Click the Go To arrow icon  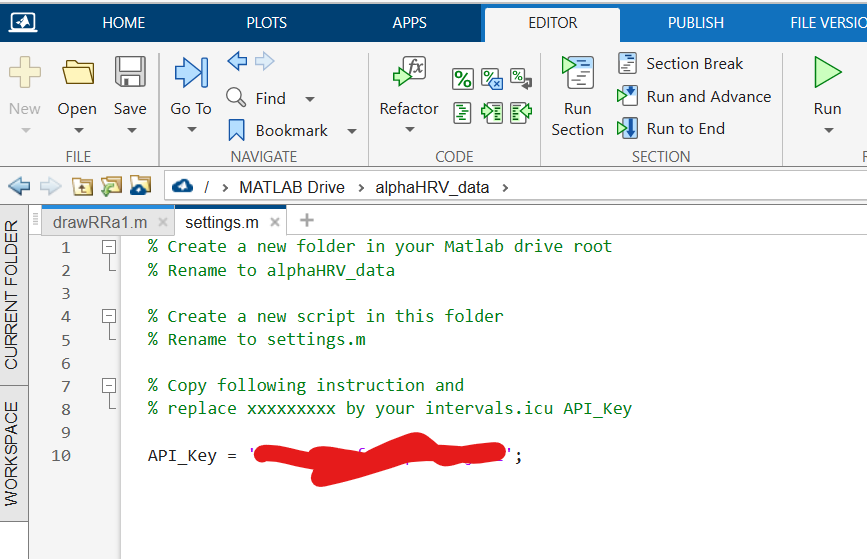coord(191,72)
